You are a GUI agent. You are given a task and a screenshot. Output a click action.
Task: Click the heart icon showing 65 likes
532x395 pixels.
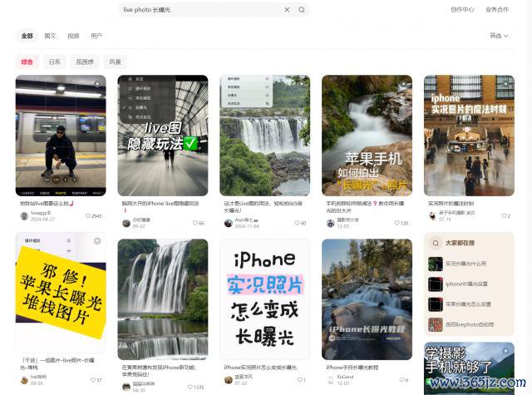tap(194, 223)
